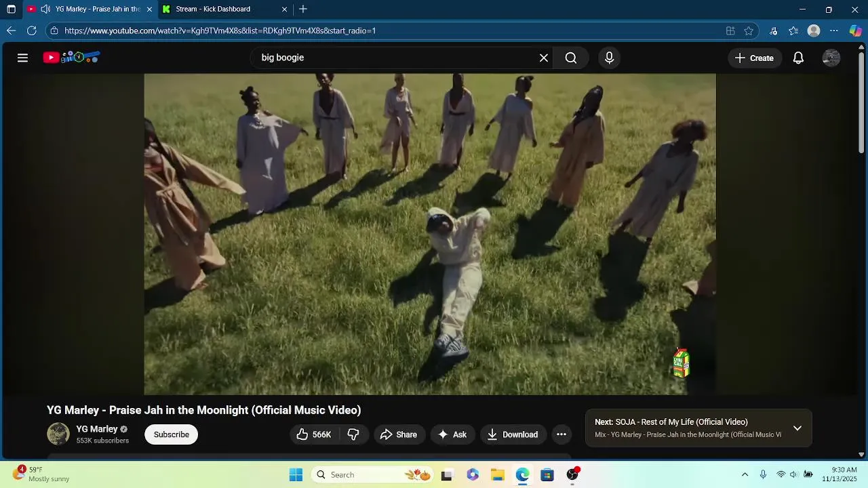Open Edge media control music icon

[x=773, y=30]
